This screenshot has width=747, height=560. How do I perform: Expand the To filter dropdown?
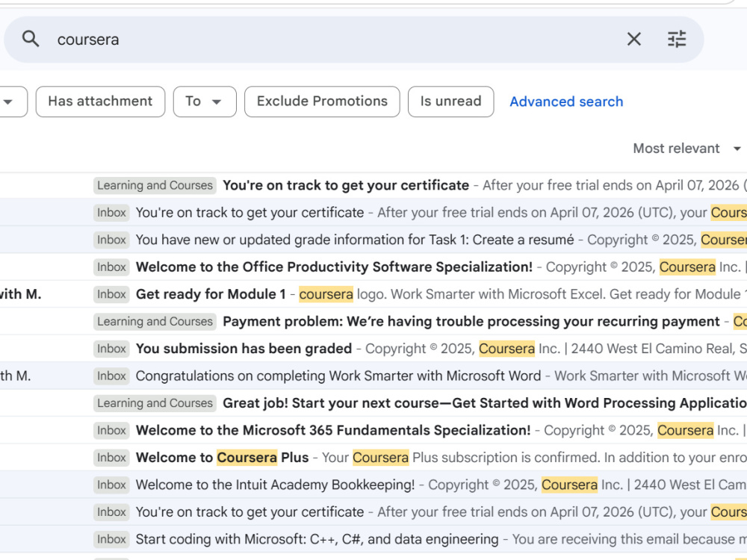[205, 102]
